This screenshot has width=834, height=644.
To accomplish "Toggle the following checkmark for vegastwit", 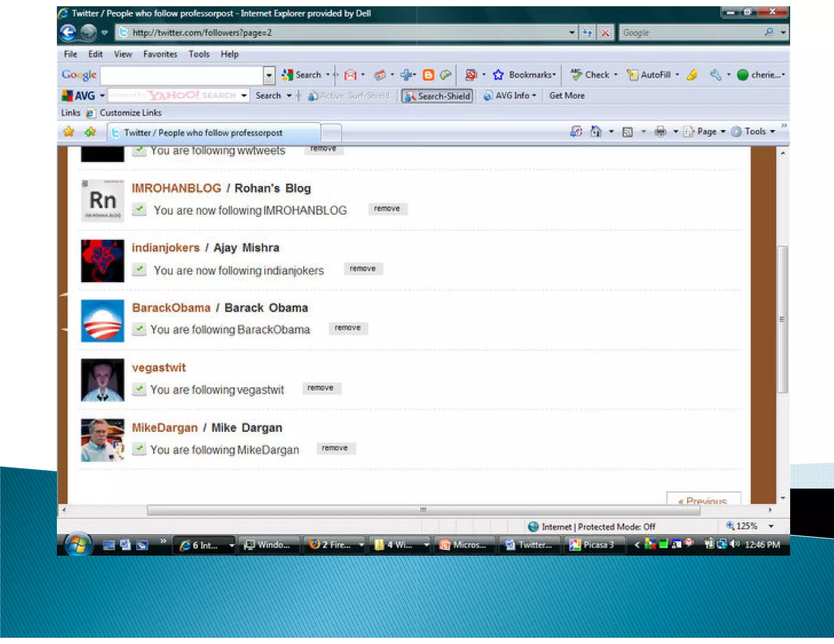I will coord(139,389).
